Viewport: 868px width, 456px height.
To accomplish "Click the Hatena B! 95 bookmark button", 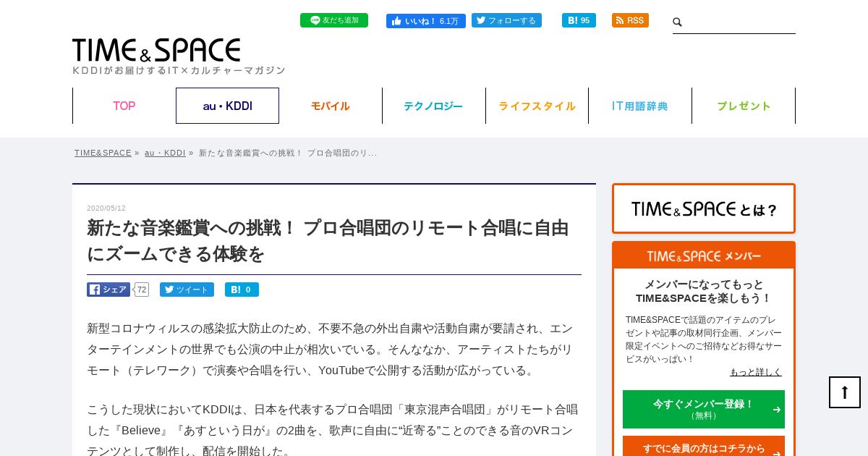I will click(579, 20).
